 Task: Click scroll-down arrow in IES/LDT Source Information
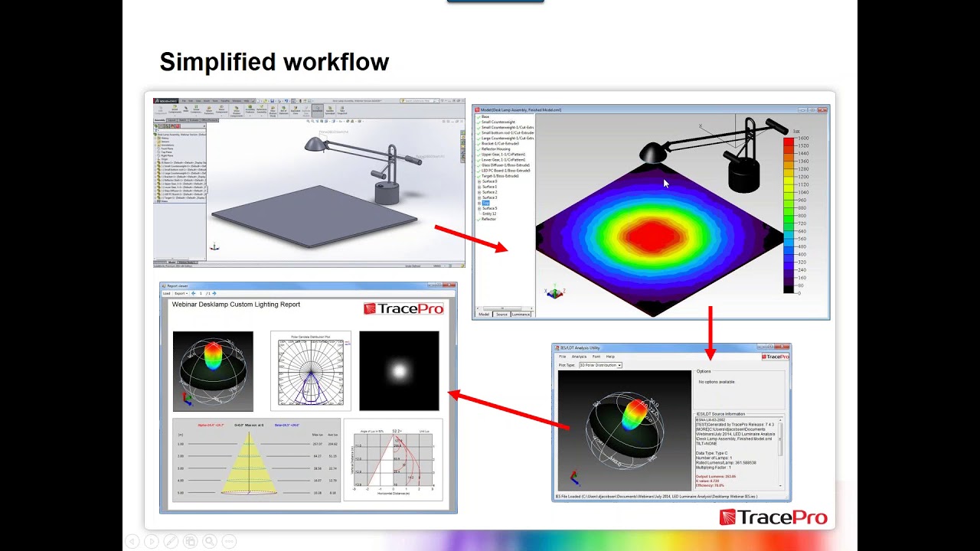tap(780, 485)
